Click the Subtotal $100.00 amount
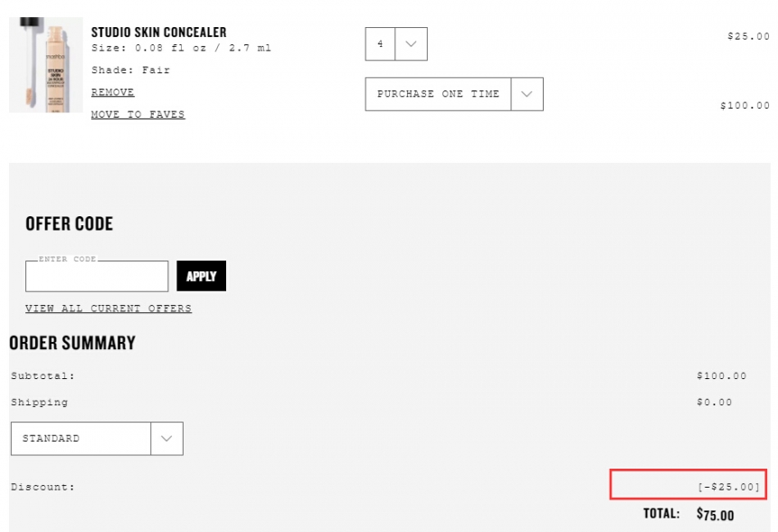This screenshot has height=532, width=778. (721, 376)
